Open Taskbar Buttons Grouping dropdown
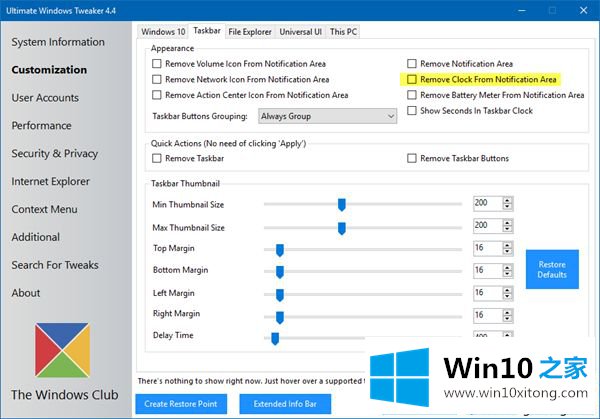This screenshot has height=419, width=600. tap(328, 116)
